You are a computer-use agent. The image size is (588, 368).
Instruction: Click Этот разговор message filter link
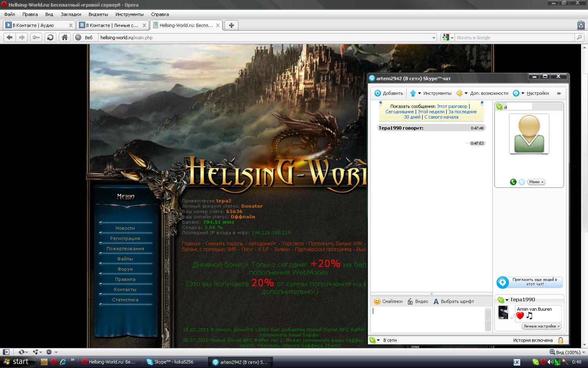pos(452,106)
